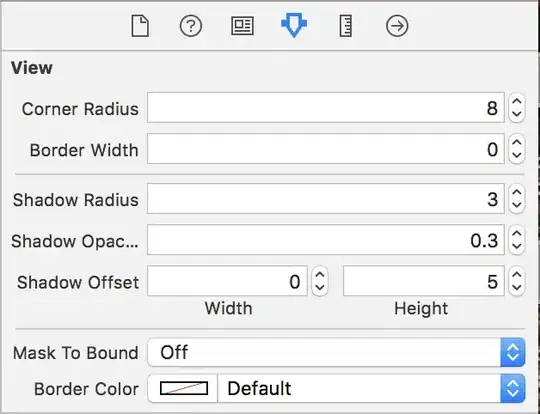This screenshot has height=414, width=540.
Task: Select the Shadow Offset Height field
Action: (424, 281)
